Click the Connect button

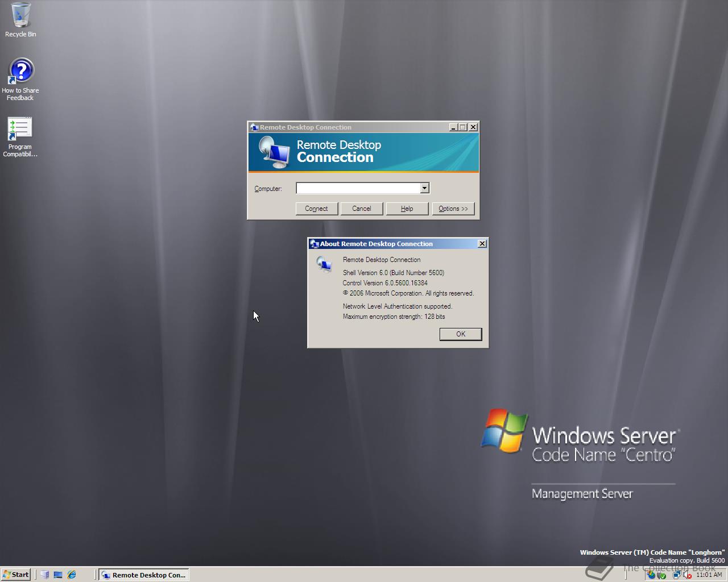click(316, 209)
